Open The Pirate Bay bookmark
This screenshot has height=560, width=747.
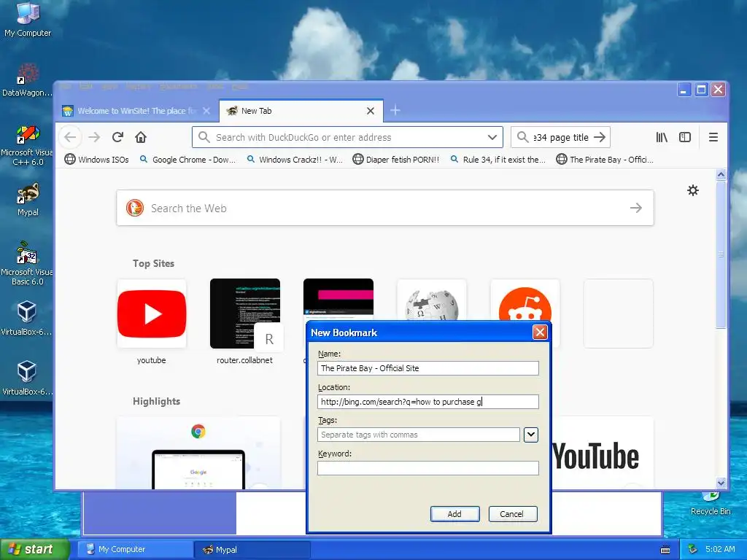[605, 160]
